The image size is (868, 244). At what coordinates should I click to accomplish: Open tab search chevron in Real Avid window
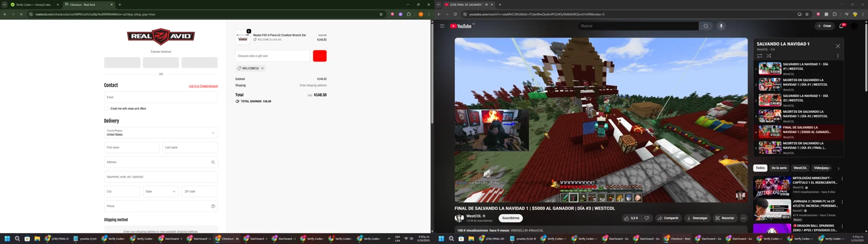[x=5, y=5]
